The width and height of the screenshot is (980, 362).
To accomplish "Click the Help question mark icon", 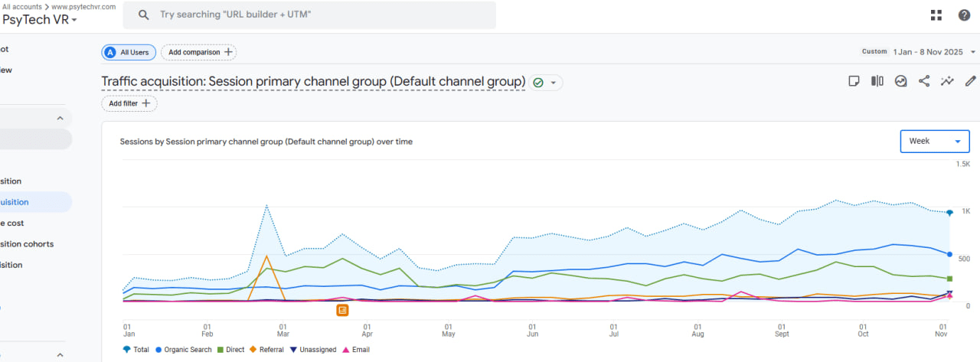I will coord(964,15).
